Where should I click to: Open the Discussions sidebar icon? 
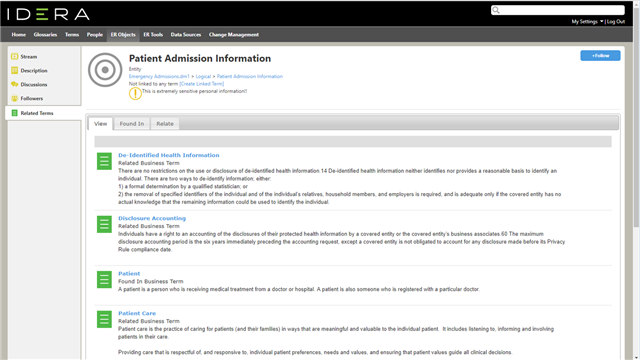pyautogui.click(x=15, y=84)
